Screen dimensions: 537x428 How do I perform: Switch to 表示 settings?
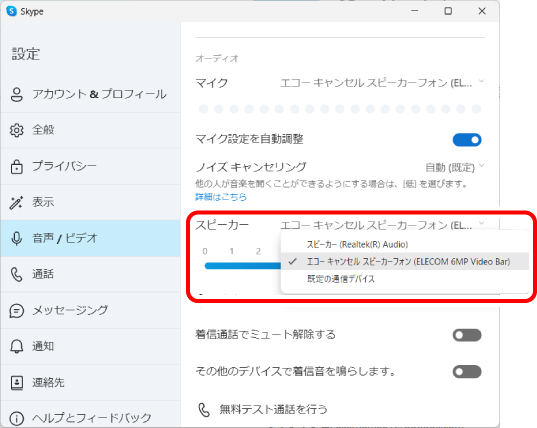[x=90, y=202]
